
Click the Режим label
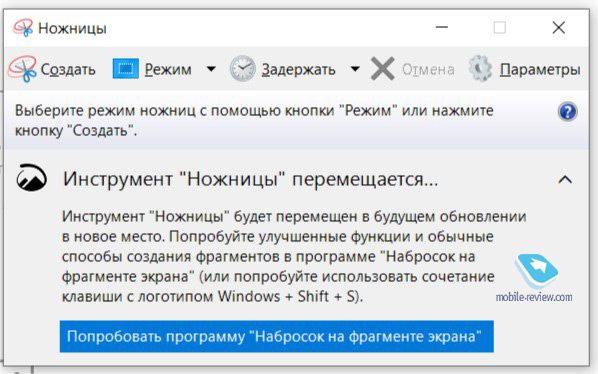168,69
